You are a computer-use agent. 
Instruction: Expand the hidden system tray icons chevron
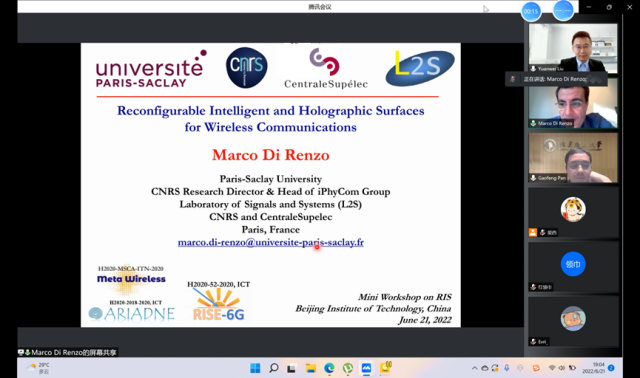click(x=474, y=368)
